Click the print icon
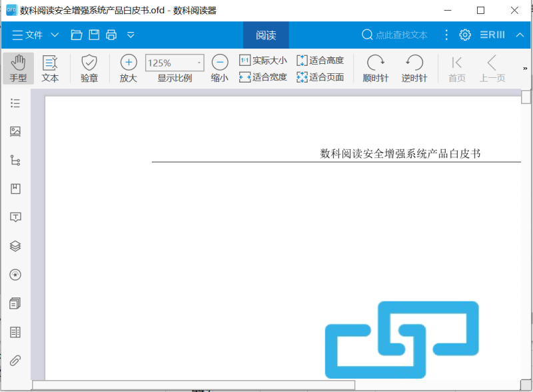The height and width of the screenshot is (392, 533). [x=111, y=35]
